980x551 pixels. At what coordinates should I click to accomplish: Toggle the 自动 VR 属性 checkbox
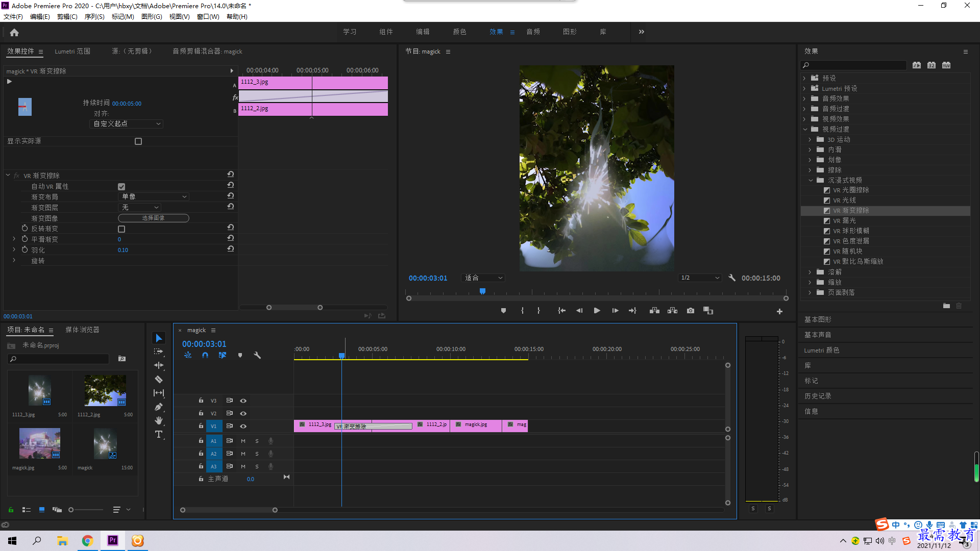pyautogui.click(x=121, y=187)
